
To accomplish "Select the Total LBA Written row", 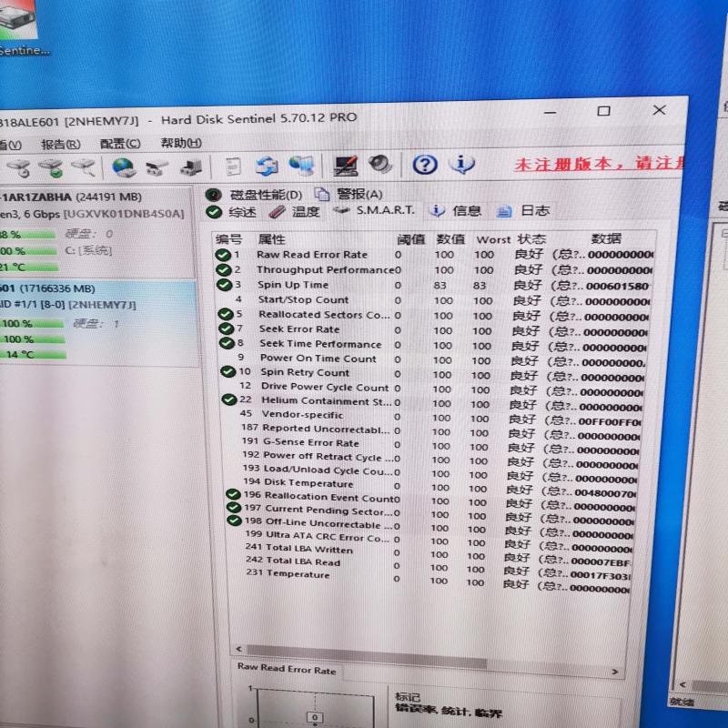I will tap(431, 551).
